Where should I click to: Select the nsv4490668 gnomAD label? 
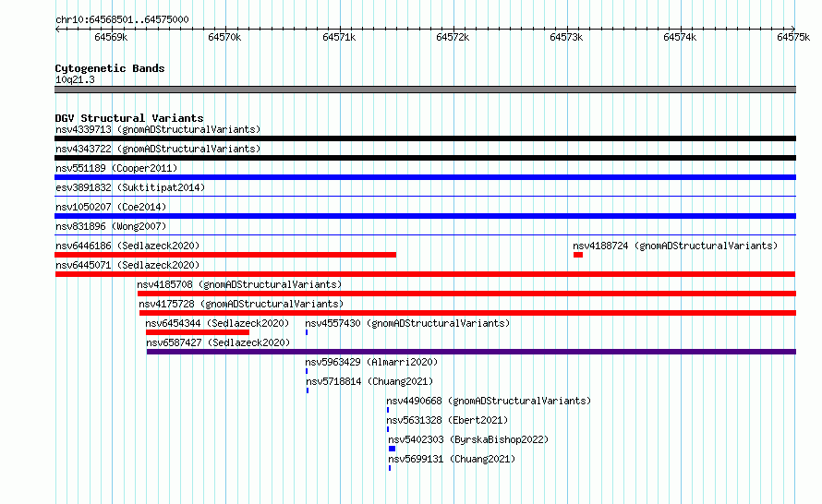coord(489,401)
